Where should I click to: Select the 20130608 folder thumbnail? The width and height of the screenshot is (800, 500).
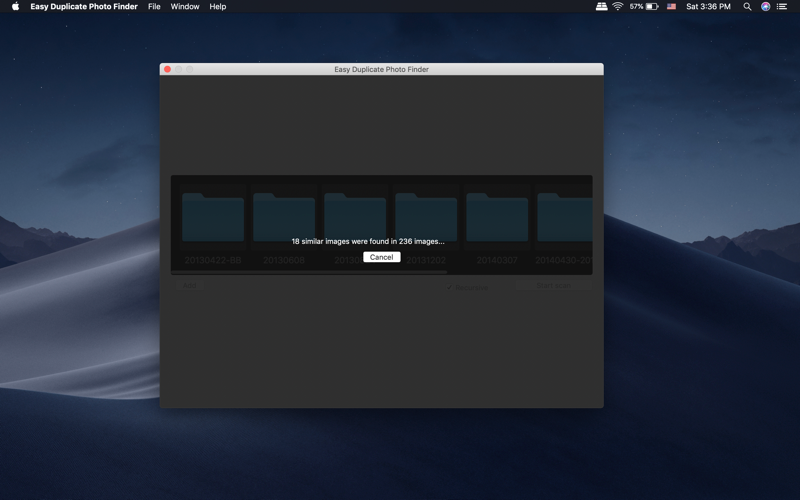click(284, 217)
